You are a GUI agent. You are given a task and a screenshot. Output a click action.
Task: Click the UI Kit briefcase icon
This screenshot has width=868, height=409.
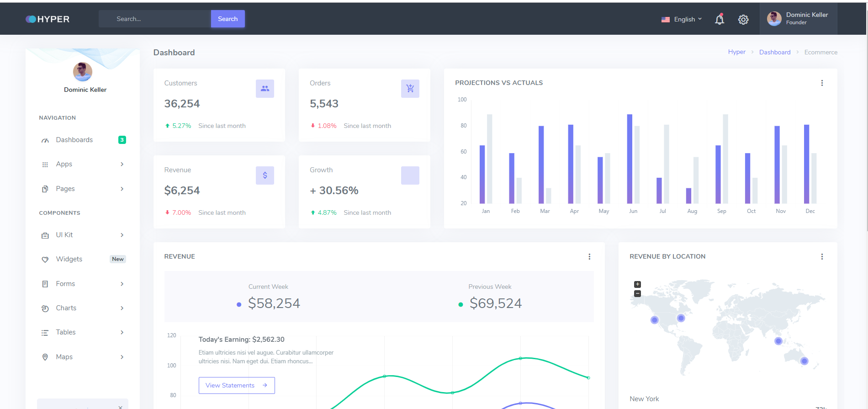click(x=45, y=235)
